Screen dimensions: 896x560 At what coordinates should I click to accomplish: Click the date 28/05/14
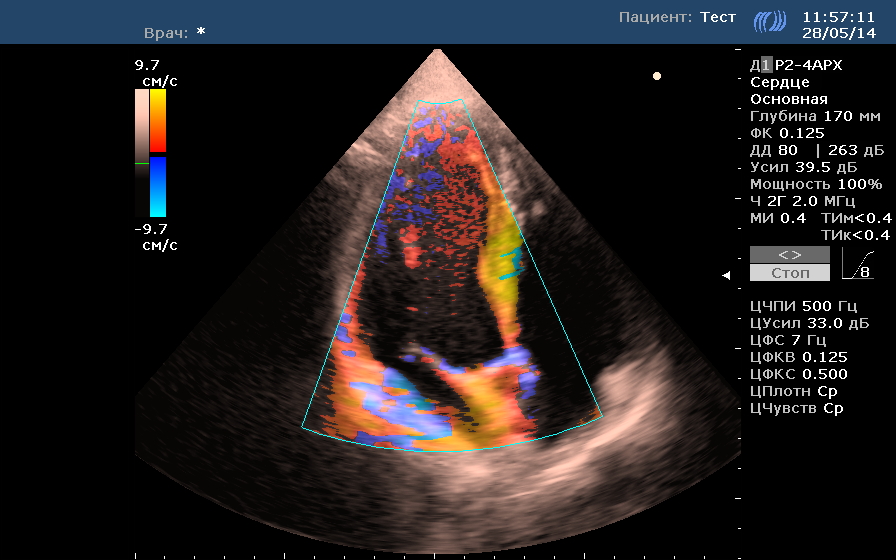[x=838, y=33]
